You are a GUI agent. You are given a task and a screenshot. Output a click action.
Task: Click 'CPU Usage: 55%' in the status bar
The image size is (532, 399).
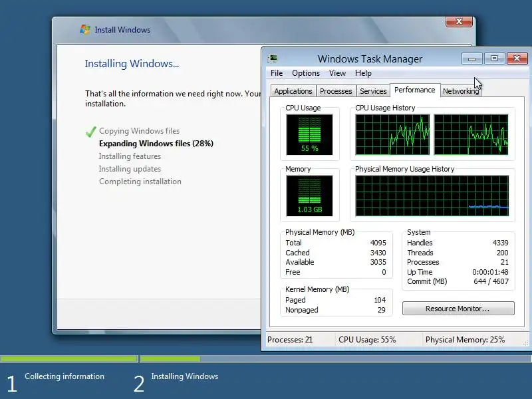pyautogui.click(x=367, y=340)
